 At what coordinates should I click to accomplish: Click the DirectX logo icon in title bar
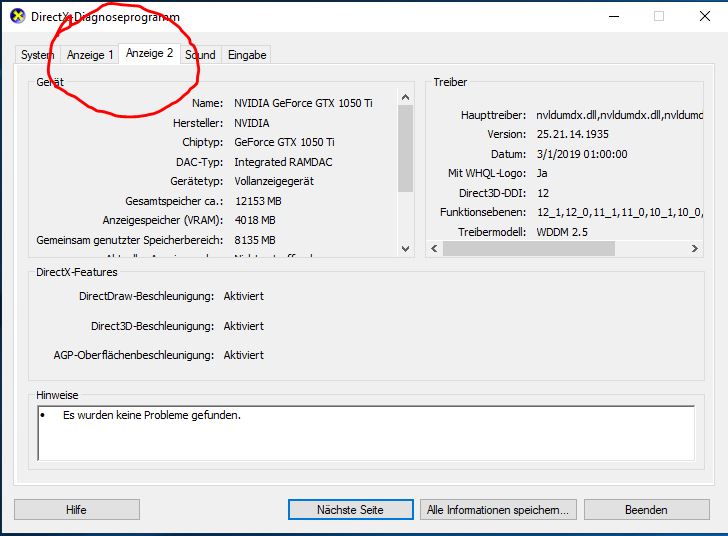pyautogui.click(x=18, y=16)
